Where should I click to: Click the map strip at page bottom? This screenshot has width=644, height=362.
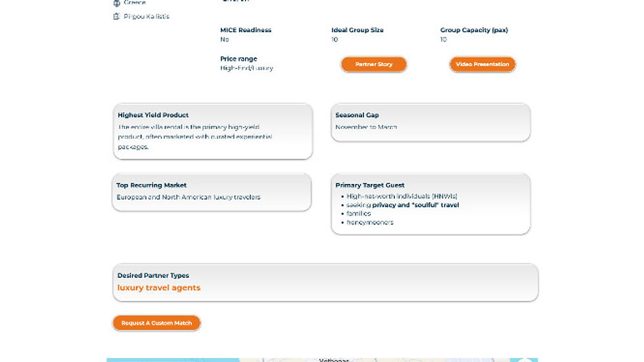(322, 360)
